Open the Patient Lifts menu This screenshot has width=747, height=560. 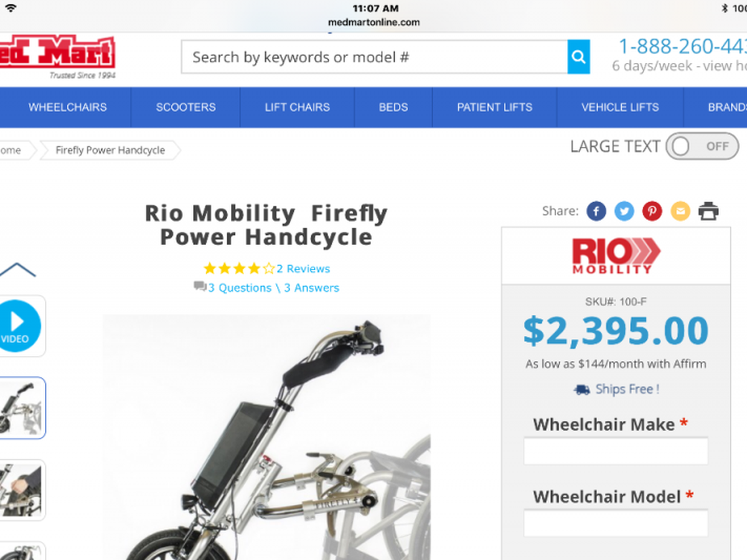pos(494,107)
